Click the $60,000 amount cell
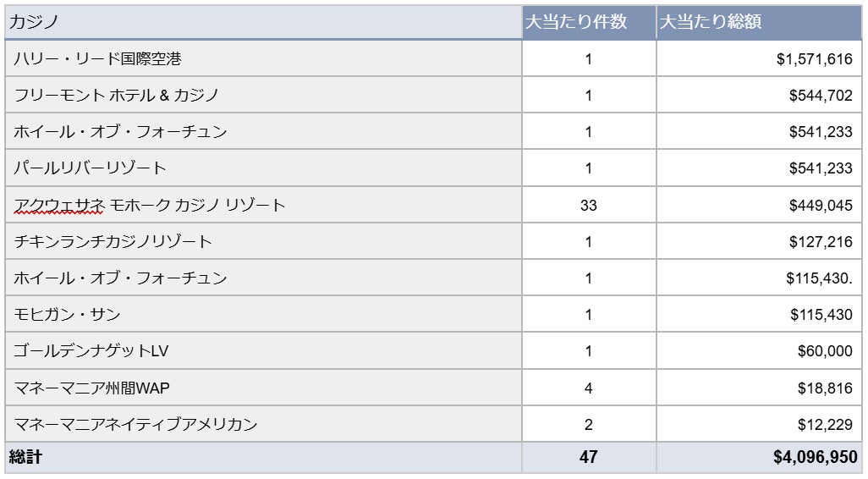This screenshot has width=868, height=479. [824, 351]
